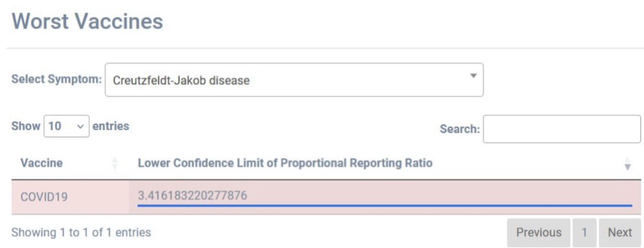Screen dimensions: 644x248
Task: Click the Search label text
Action: coord(459,129)
